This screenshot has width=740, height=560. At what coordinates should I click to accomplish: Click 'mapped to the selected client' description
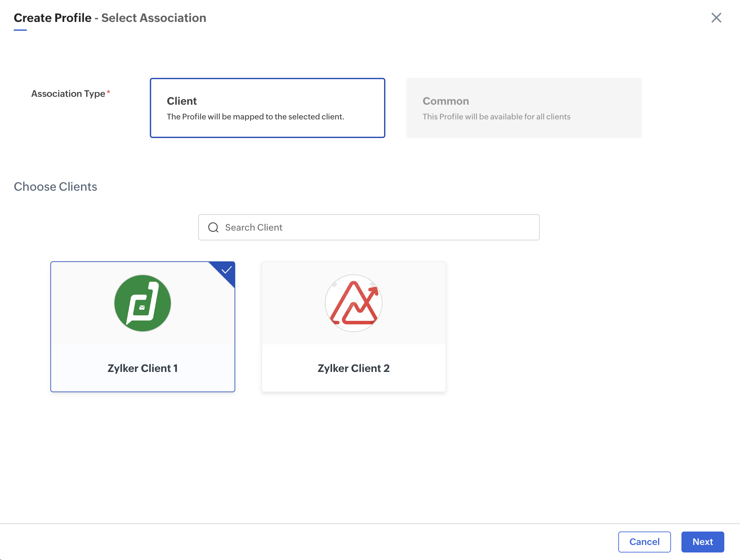[255, 117]
